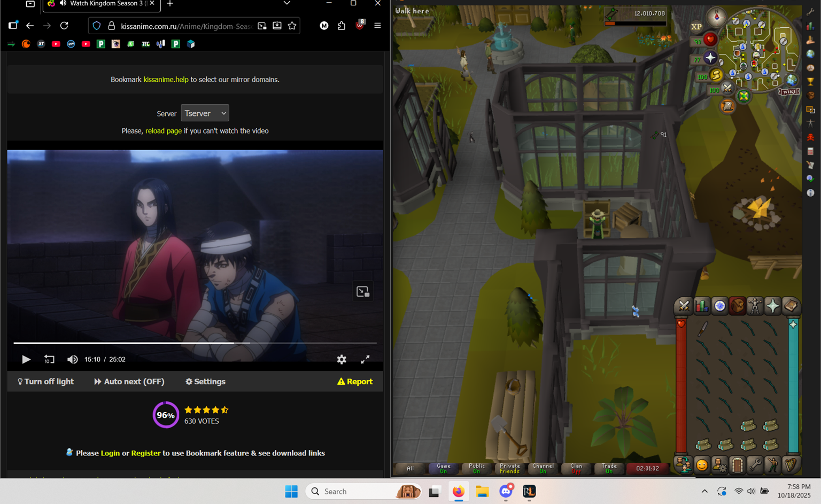Expand the Tserver server dropdown
This screenshot has width=821, height=504.
click(x=205, y=113)
